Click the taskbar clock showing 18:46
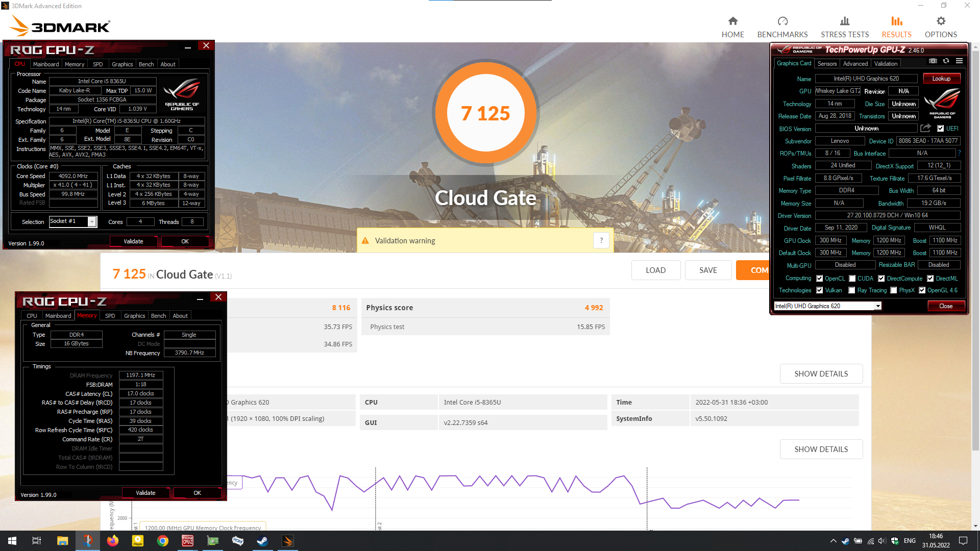 936,541
